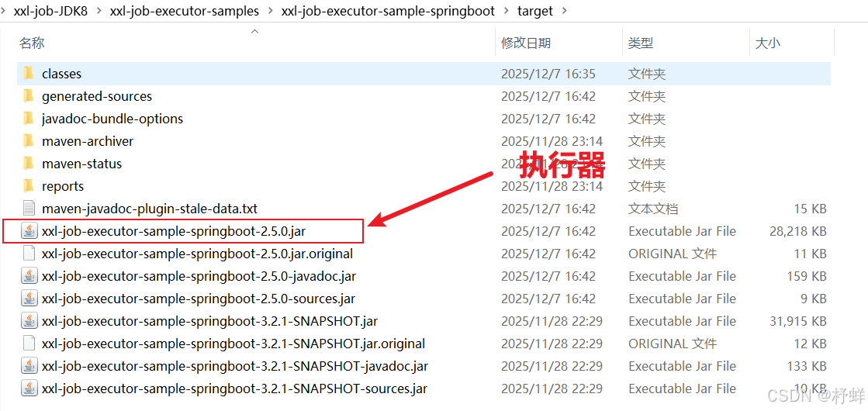This screenshot has width=868, height=411.
Task: Click the 文本文档 type cell
Action: pos(653,209)
